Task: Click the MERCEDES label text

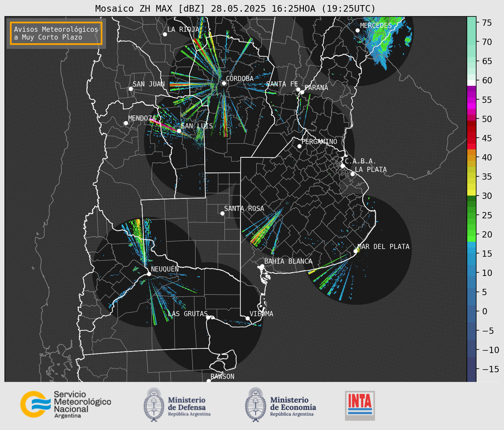Action: click(376, 26)
